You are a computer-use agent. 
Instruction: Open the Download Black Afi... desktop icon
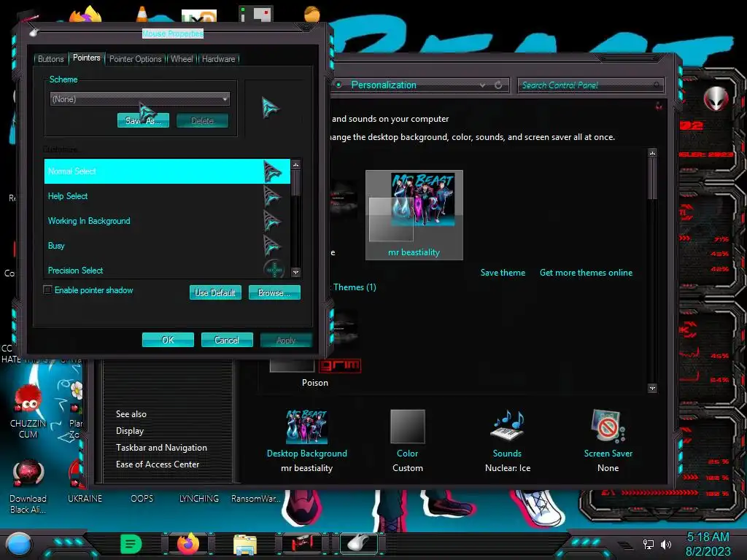coord(28,474)
